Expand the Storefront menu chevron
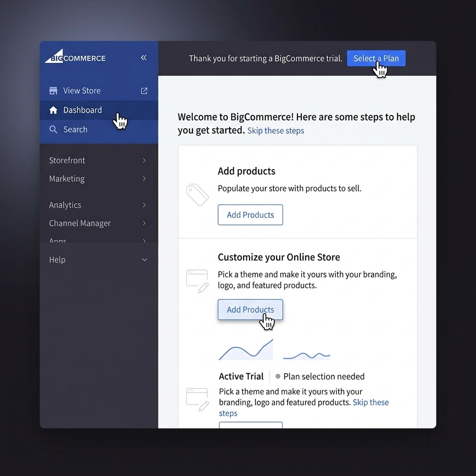476x476 pixels. 144,160
